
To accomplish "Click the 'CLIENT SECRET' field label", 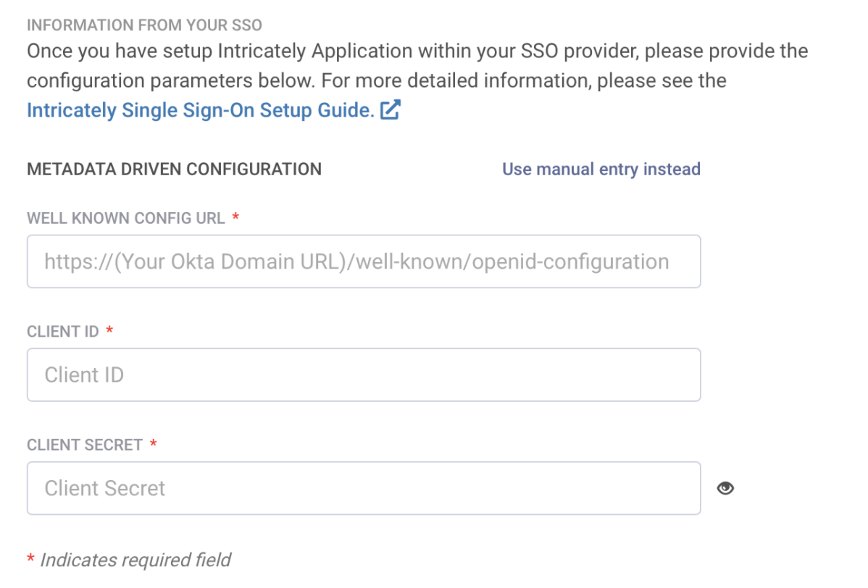I will tap(85, 445).
